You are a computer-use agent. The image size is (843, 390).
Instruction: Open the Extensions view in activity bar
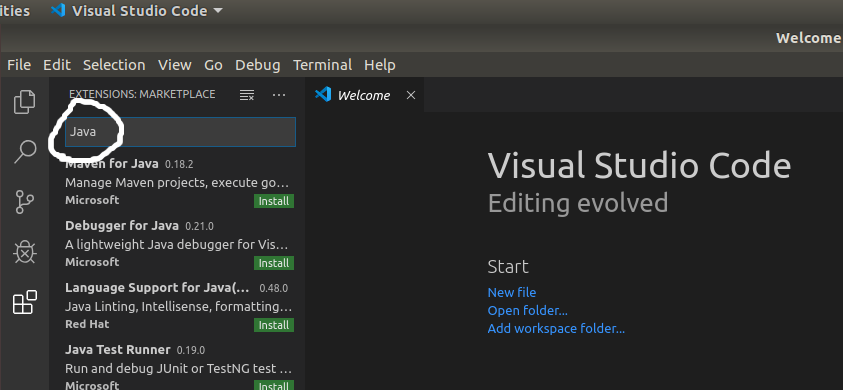[x=25, y=302]
